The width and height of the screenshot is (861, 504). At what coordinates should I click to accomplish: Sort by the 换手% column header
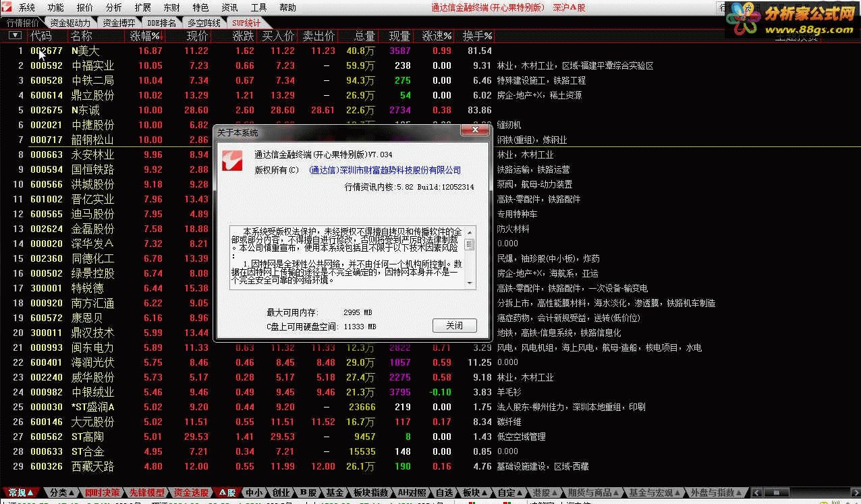(x=477, y=36)
